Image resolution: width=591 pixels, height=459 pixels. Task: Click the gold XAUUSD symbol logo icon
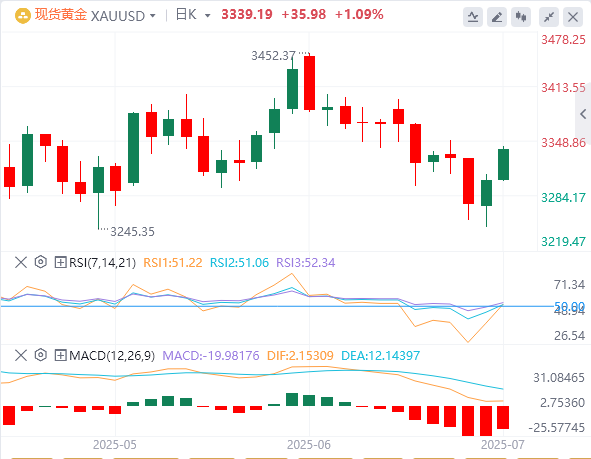click(23, 16)
